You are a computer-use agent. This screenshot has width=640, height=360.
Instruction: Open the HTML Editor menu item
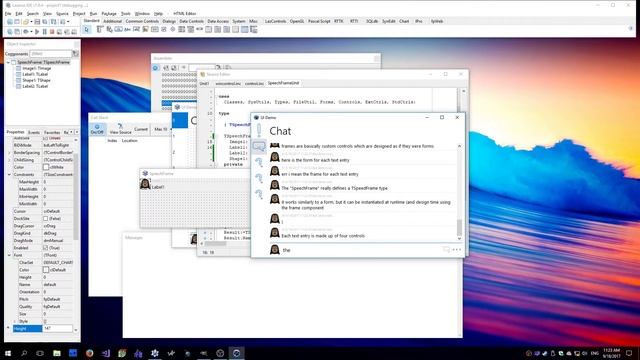pos(184,13)
